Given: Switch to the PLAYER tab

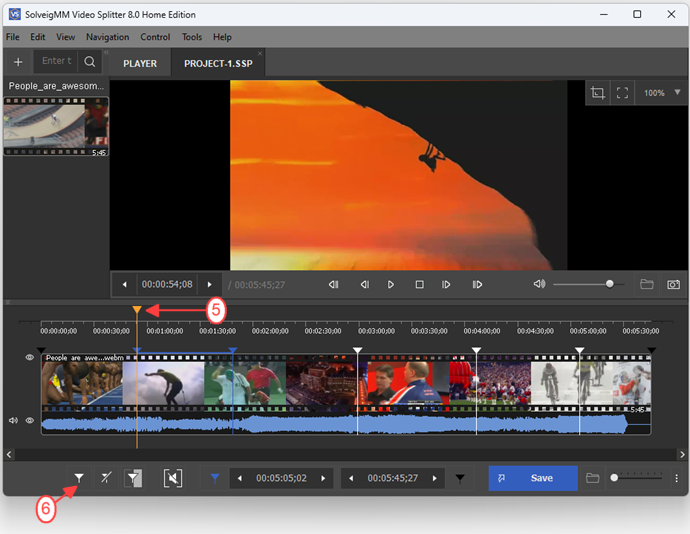Looking at the screenshot, I should 140,63.
